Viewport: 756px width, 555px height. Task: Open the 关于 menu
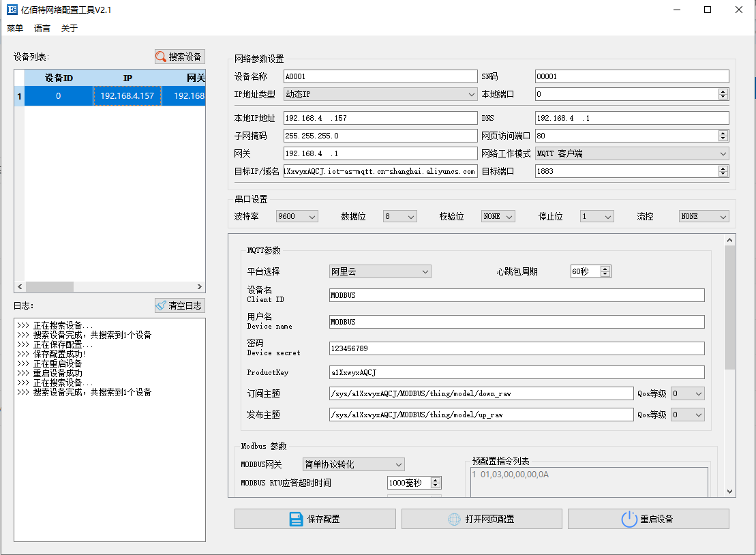67,28
